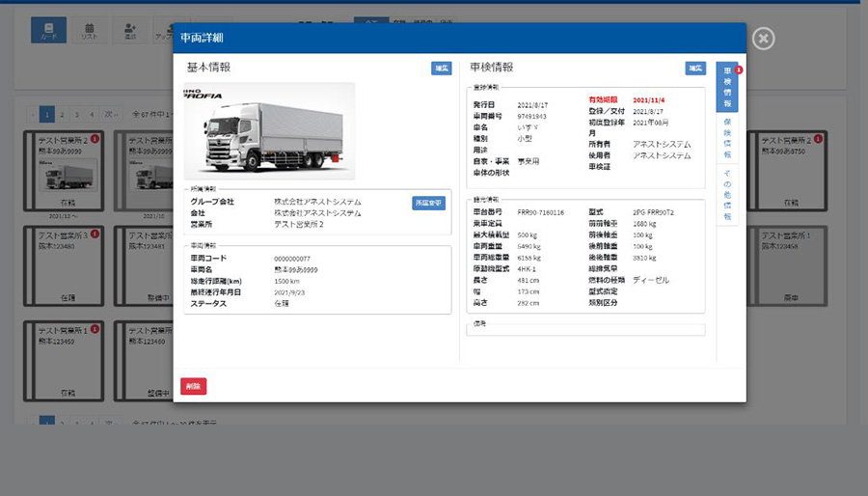Click edit button for 基本情報 section
The image size is (868, 496).
(441, 69)
